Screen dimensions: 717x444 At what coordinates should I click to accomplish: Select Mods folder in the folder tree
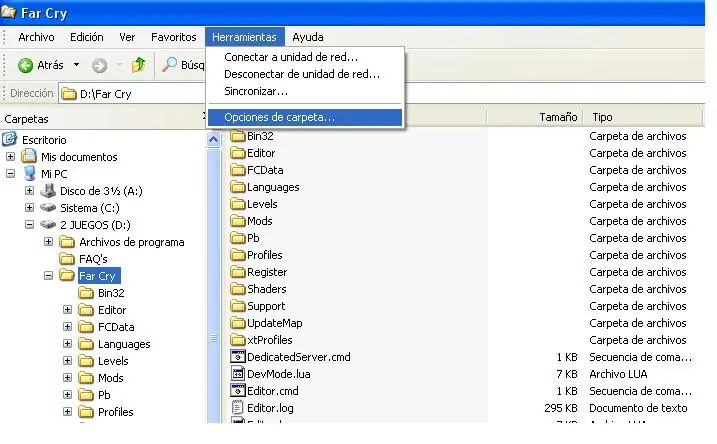click(x=111, y=378)
